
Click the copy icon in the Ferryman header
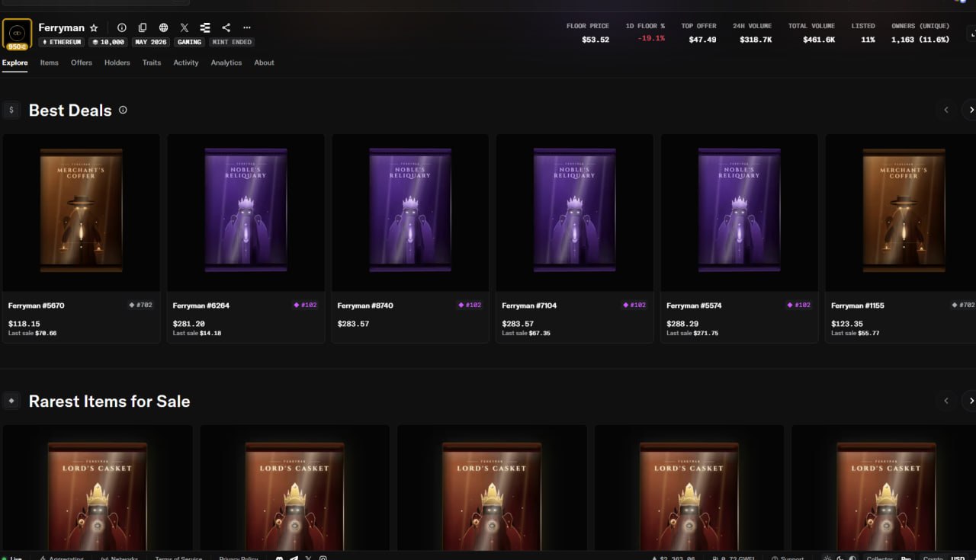click(x=143, y=27)
